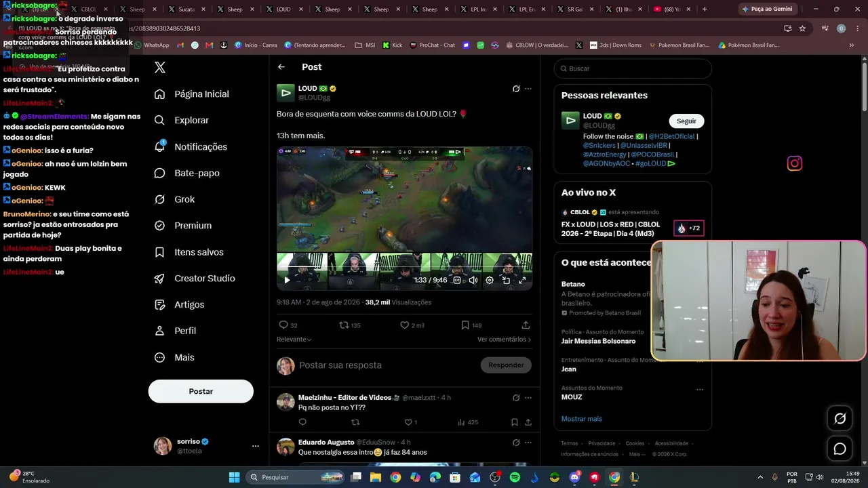Open the Explorar page
The height and width of the screenshot is (488, 868).
pos(182,120)
